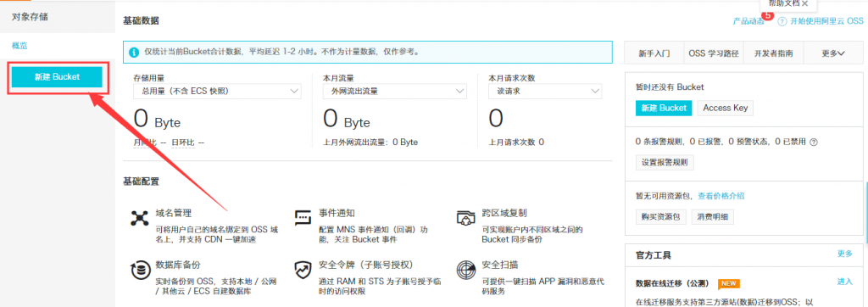
Task: Click the 安全扫描 radar icon
Action: [x=466, y=270]
